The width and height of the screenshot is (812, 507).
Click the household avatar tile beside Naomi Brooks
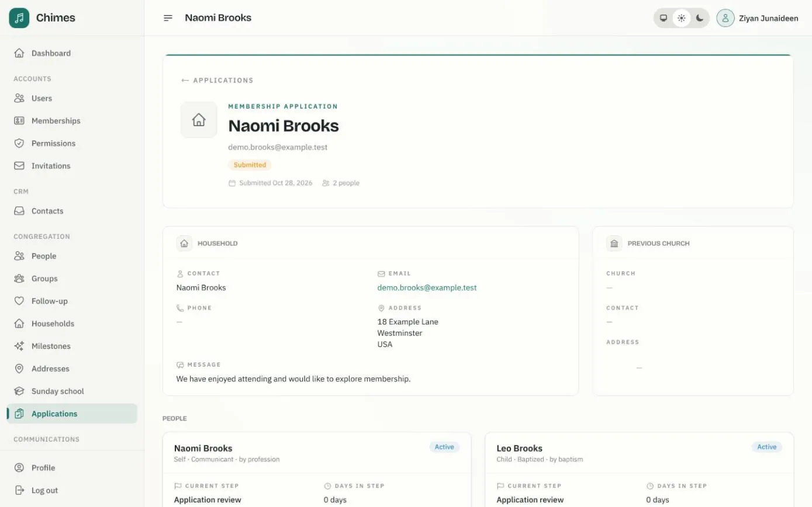(199, 120)
